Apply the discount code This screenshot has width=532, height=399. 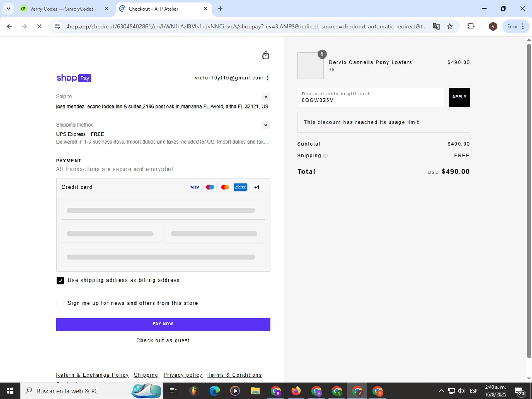pos(459,97)
